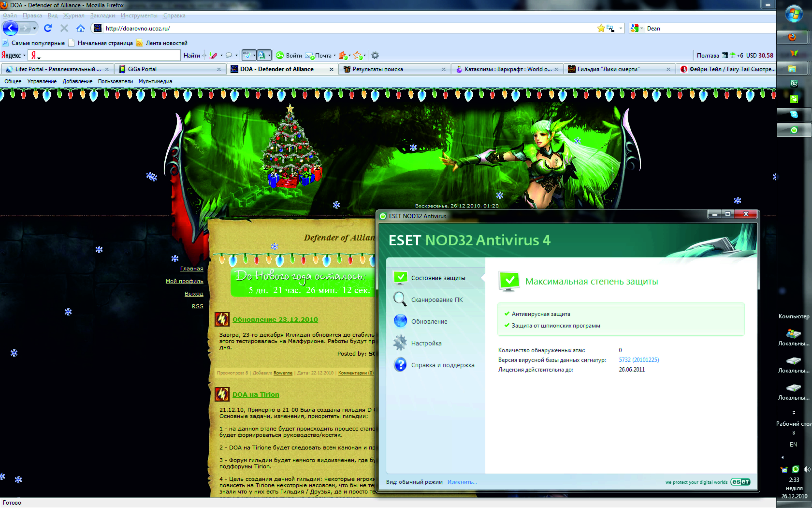Image resolution: width=812 pixels, height=508 pixels.
Task: Open the Мой профиль link
Action: pos(184,281)
